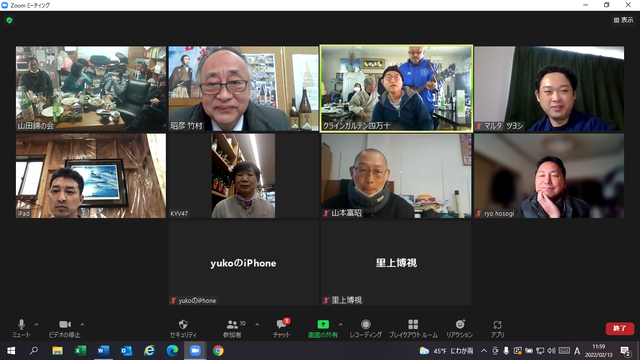Start レコーディング recording
This screenshot has width=640, height=360.
[366, 328]
